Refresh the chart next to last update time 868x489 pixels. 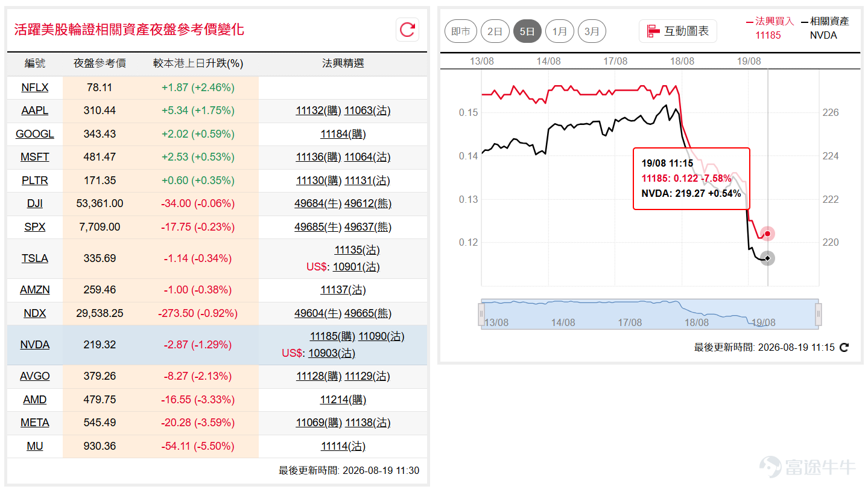(844, 347)
